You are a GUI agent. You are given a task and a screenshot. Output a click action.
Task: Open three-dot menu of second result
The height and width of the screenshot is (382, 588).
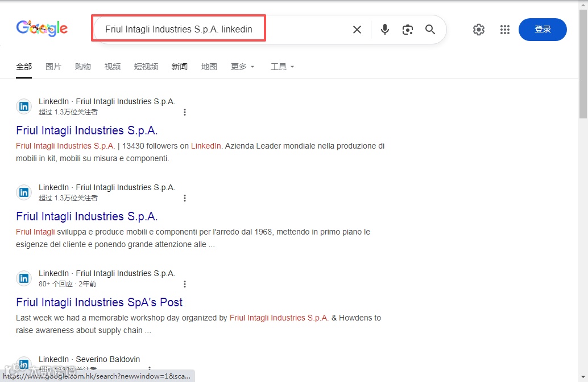184,198
